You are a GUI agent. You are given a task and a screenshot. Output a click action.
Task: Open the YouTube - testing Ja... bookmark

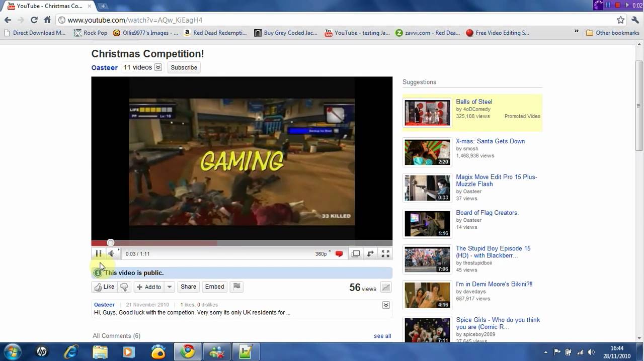point(357,33)
